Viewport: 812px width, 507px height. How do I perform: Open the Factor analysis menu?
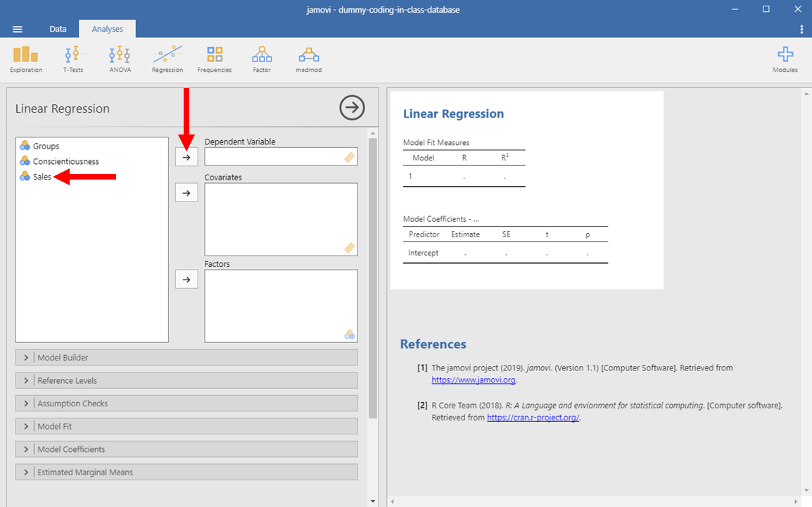(262, 59)
